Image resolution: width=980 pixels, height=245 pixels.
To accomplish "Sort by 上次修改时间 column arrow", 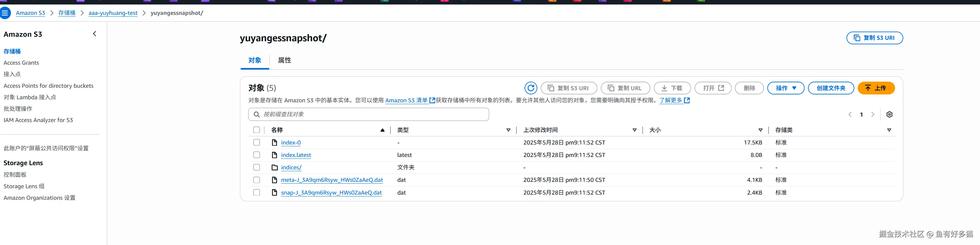I will (634, 130).
